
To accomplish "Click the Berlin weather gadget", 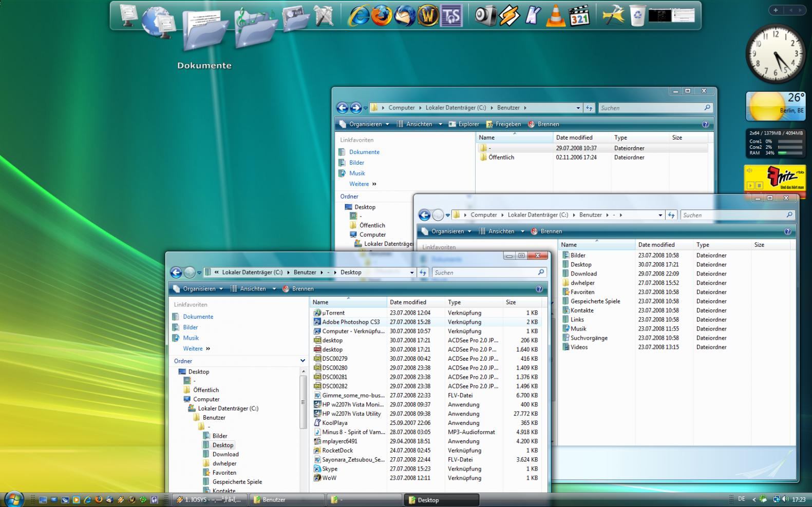I will click(776, 106).
